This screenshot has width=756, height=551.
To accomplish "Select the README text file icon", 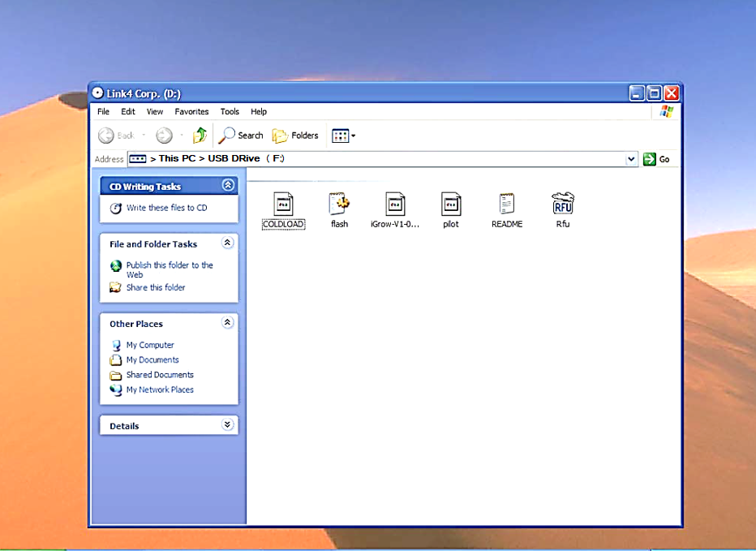I will [x=507, y=204].
